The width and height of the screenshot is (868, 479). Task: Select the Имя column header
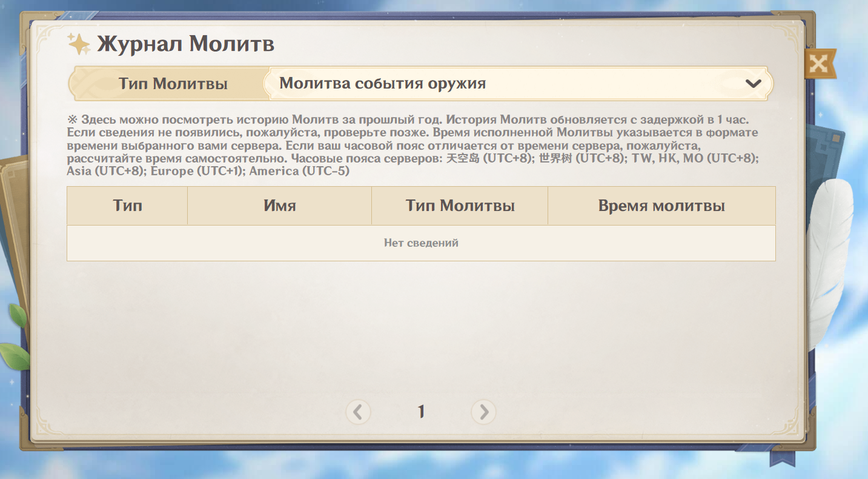(x=280, y=206)
